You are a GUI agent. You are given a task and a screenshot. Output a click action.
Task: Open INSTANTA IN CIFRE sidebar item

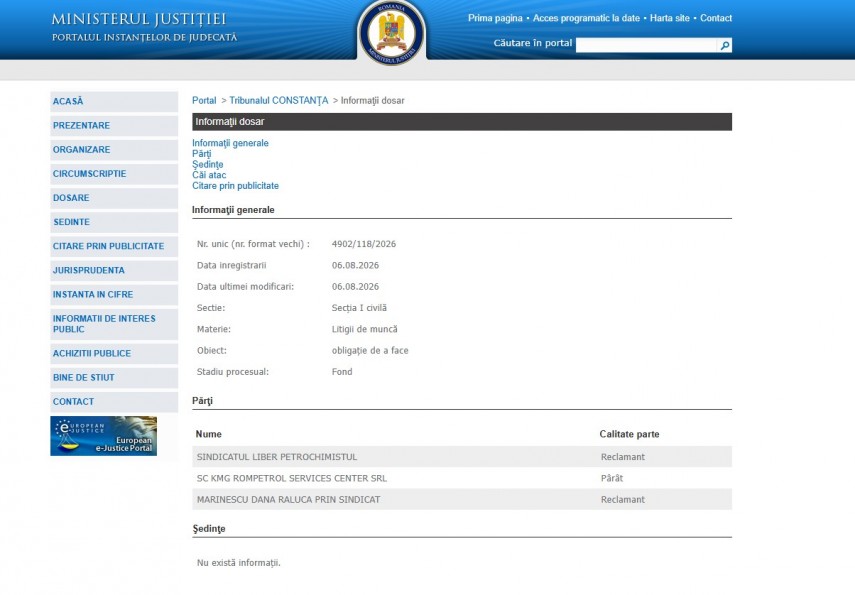point(114,295)
